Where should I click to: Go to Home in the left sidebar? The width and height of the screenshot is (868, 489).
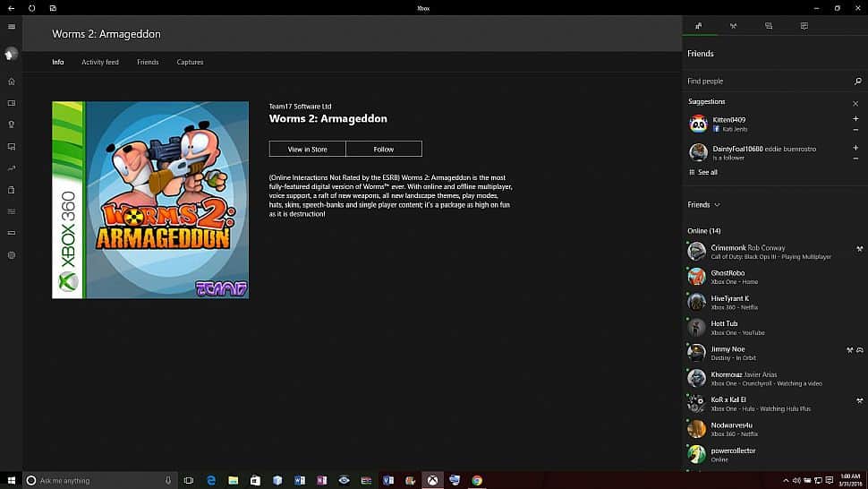click(12, 81)
